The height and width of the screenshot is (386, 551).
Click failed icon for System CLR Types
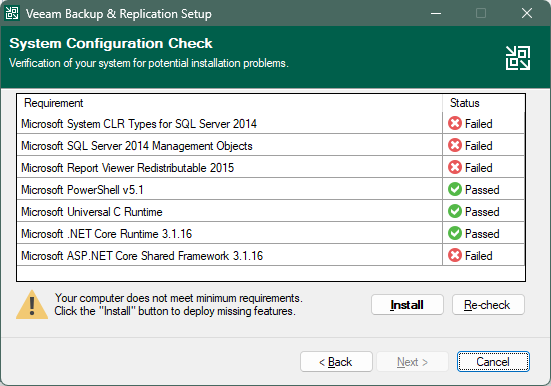click(455, 124)
